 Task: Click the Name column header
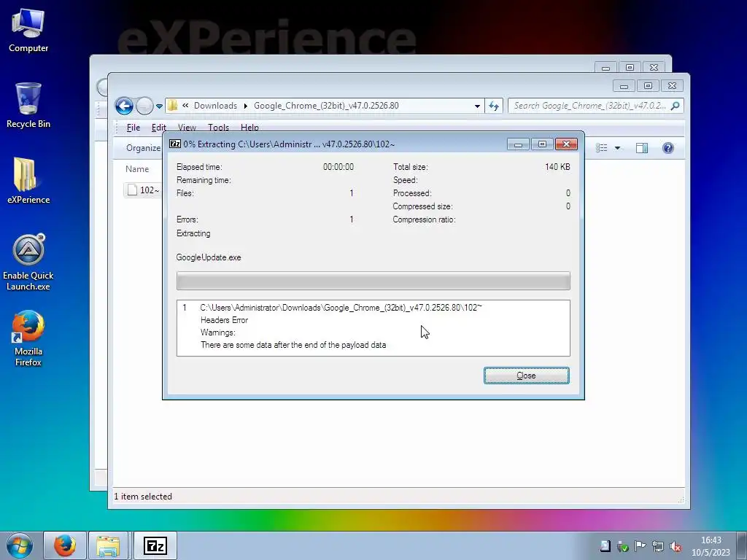tap(137, 169)
